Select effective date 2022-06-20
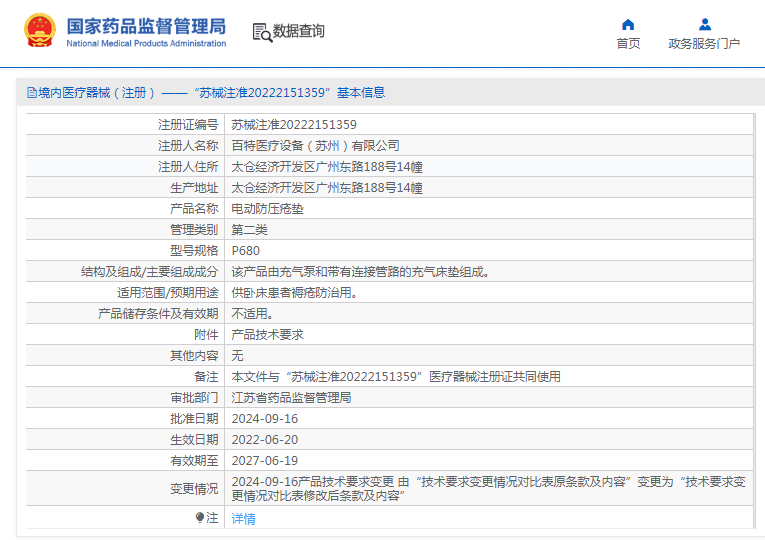The width and height of the screenshot is (765, 540). coord(264,440)
